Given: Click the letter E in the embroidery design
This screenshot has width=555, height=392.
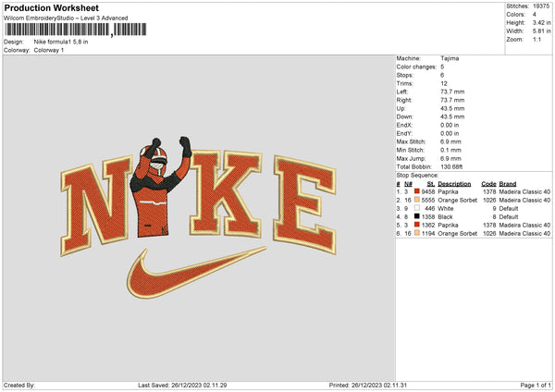Looking at the screenshot, I should pyautogui.click(x=304, y=204).
